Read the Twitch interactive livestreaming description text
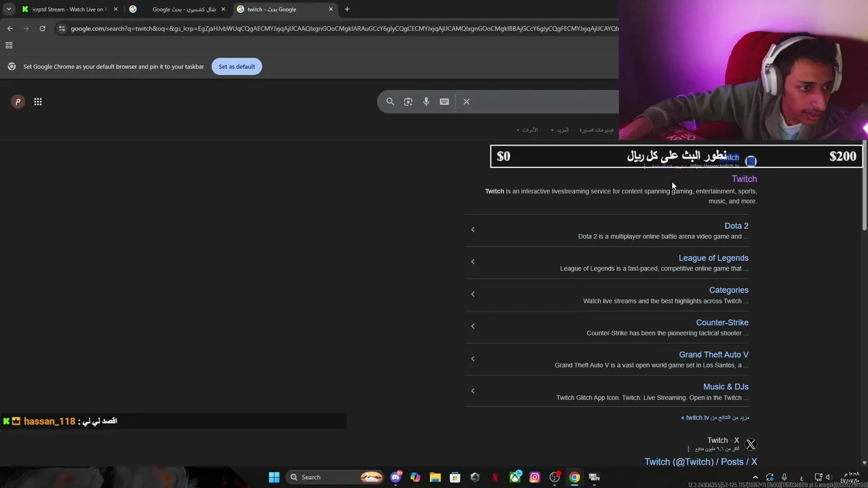This screenshot has width=868, height=488. click(621, 196)
